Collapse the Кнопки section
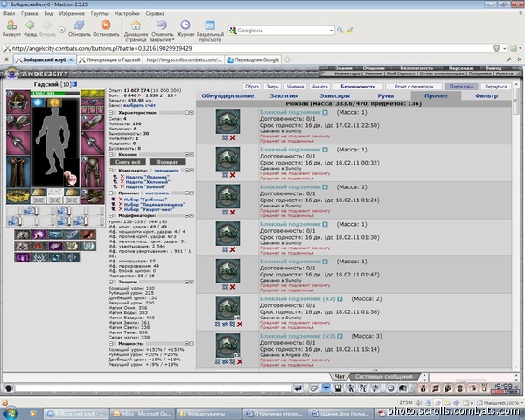Viewport: 525px width, 420px height. coord(111,154)
